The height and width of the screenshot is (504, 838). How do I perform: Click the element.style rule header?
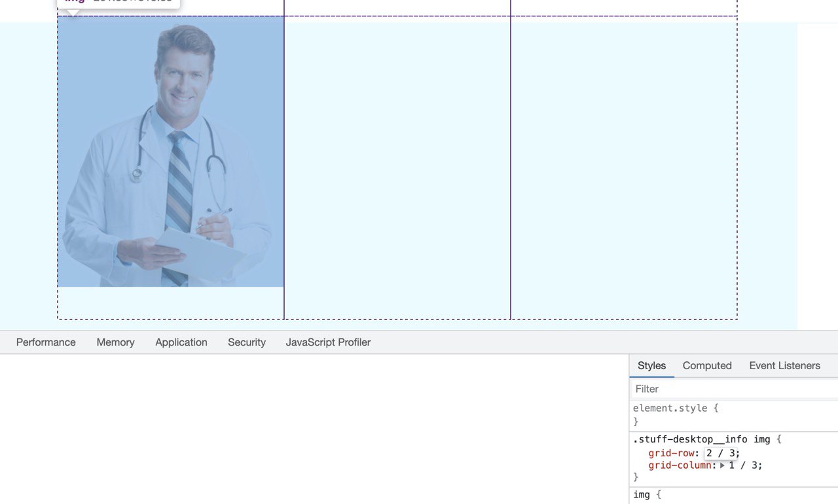[x=670, y=408]
